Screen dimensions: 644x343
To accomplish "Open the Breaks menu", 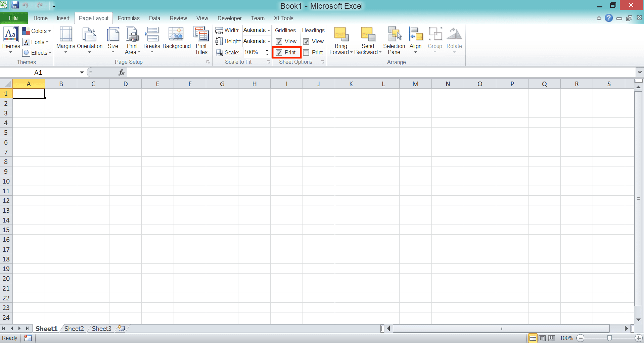I will [x=152, y=40].
